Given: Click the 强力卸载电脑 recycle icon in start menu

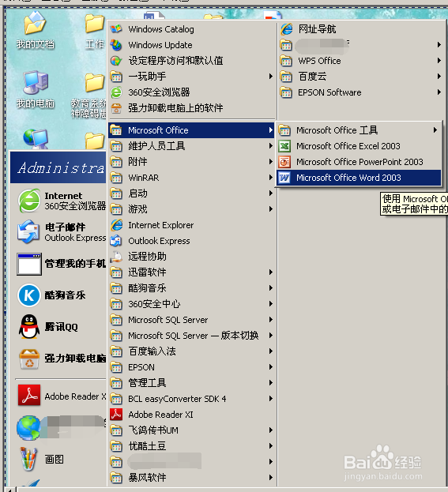Looking at the screenshot, I should (x=29, y=359).
